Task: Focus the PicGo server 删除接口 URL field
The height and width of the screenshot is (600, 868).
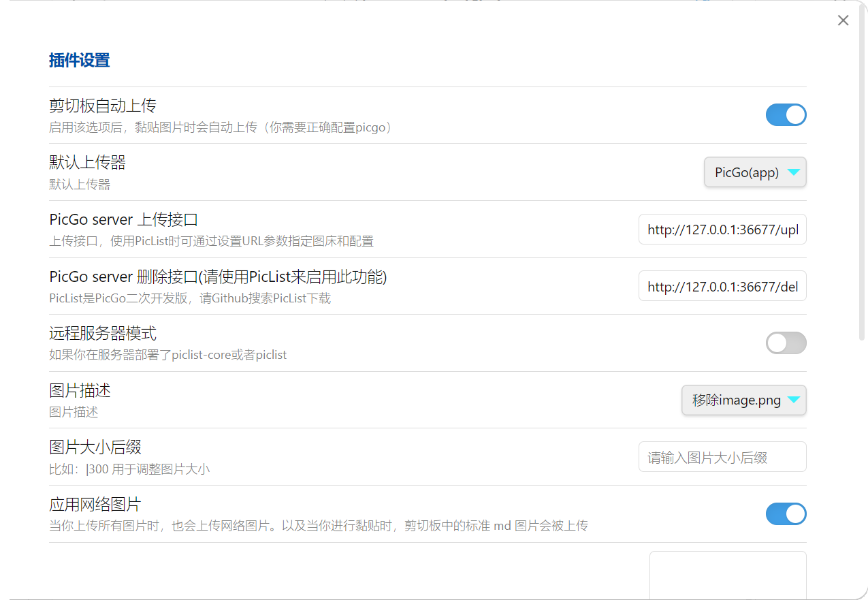Action: tap(722, 287)
